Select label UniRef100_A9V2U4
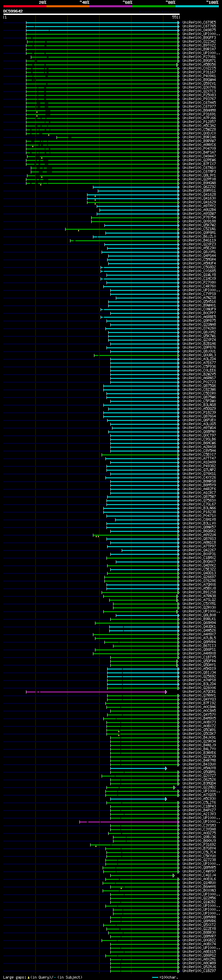This screenshot has width=222, height=980. [199, 535]
